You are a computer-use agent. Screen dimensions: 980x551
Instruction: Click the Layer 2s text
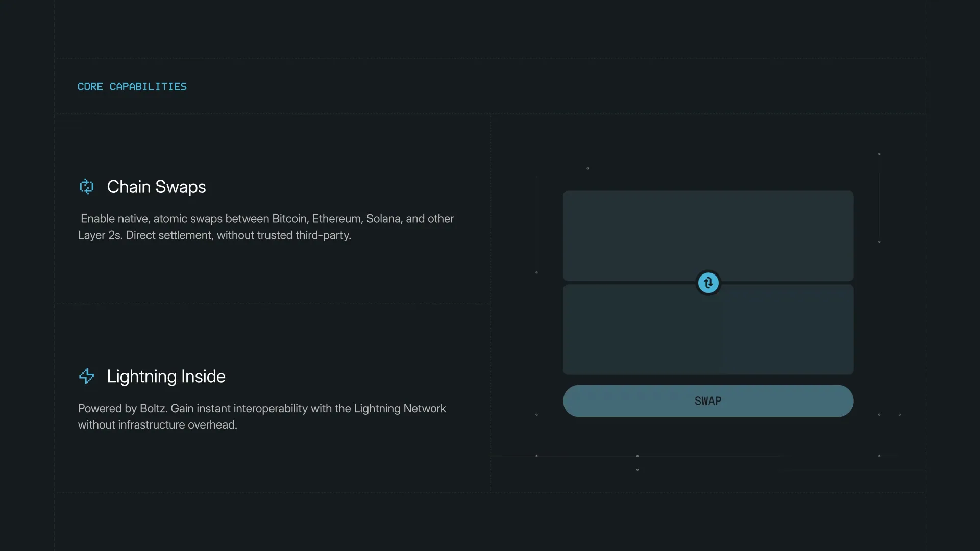pos(100,235)
